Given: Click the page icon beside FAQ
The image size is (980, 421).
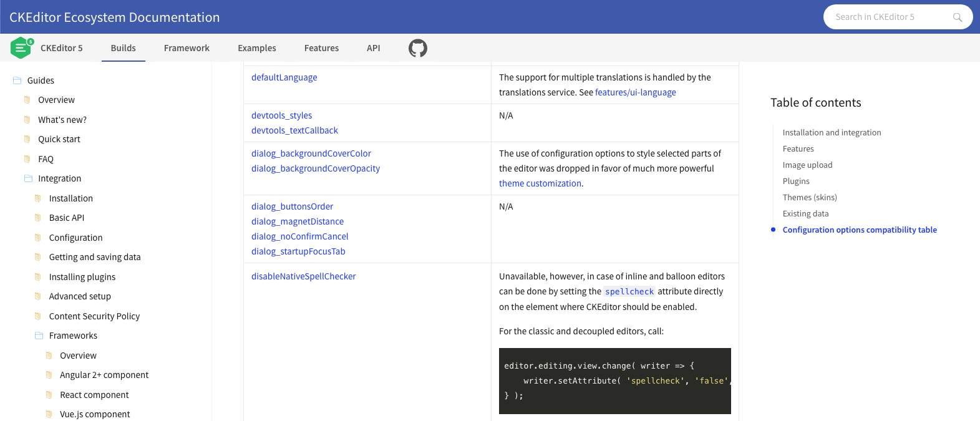Looking at the screenshot, I should [27, 159].
